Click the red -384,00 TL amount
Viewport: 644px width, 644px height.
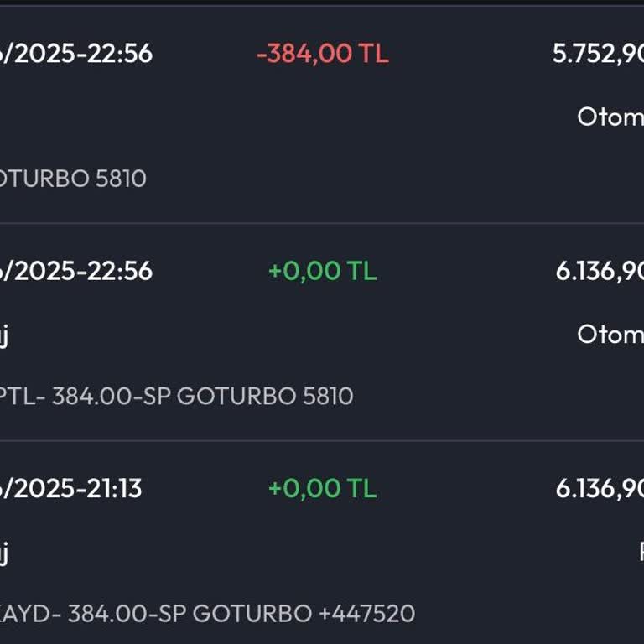coord(322,54)
